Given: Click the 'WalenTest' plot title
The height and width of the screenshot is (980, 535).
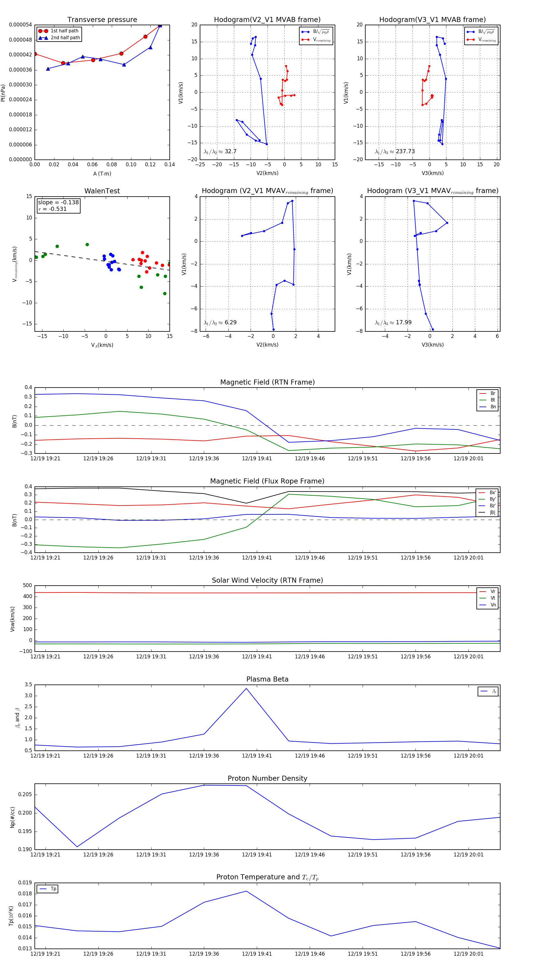Looking at the screenshot, I should point(102,191).
